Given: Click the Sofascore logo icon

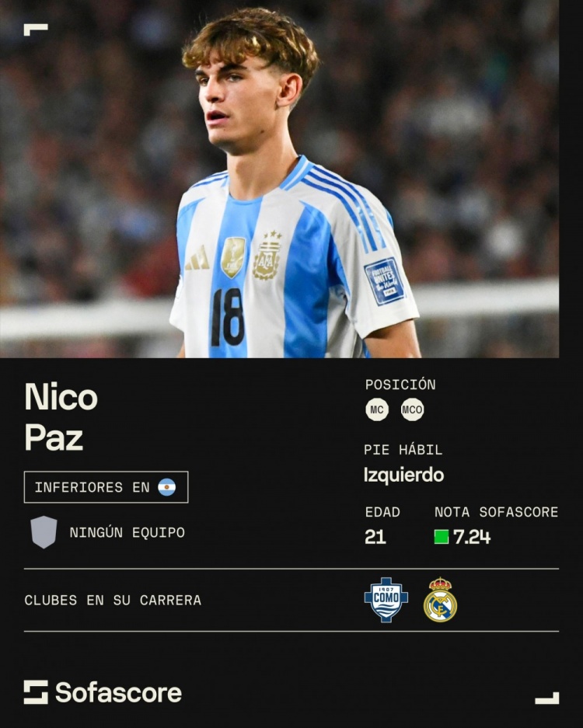Looking at the screenshot, I should click(36, 692).
